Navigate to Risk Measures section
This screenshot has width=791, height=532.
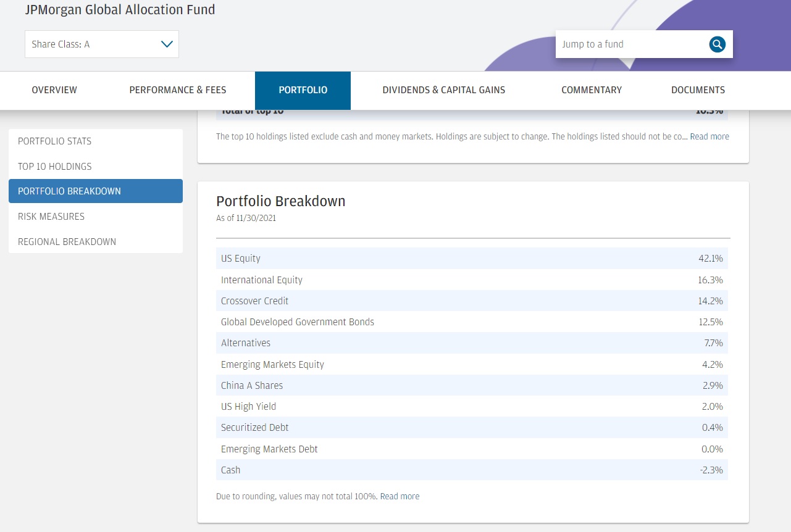(51, 217)
